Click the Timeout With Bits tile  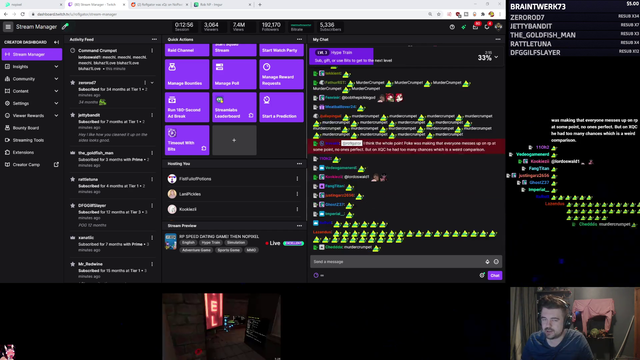pos(187,140)
